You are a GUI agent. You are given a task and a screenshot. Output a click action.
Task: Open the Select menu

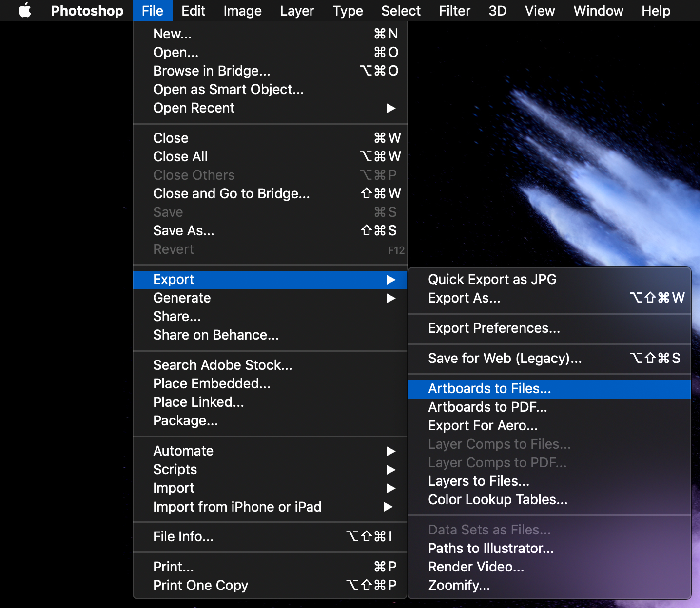401,11
